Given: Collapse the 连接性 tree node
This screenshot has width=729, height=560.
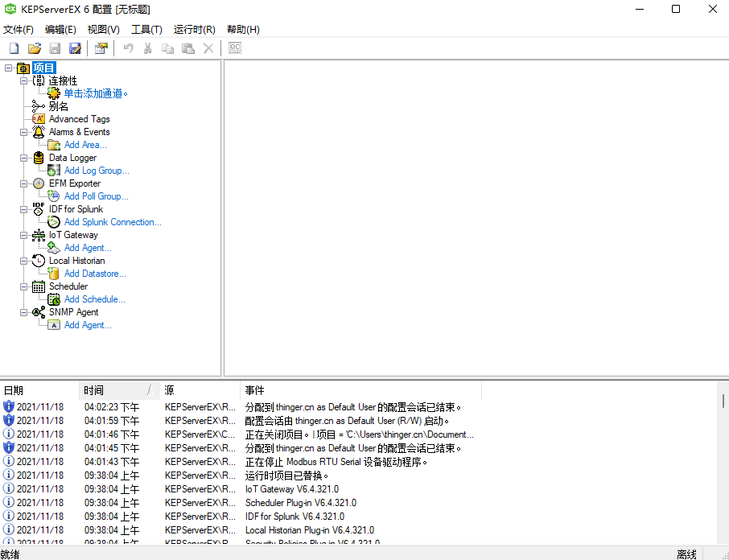Looking at the screenshot, I should pos(24,80).
